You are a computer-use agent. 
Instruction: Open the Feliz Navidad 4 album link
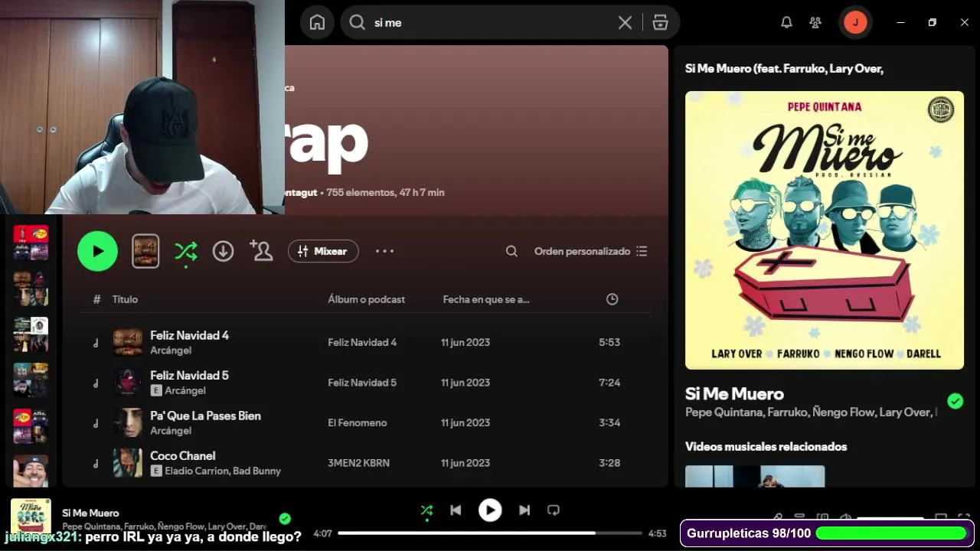coord(362,342)
